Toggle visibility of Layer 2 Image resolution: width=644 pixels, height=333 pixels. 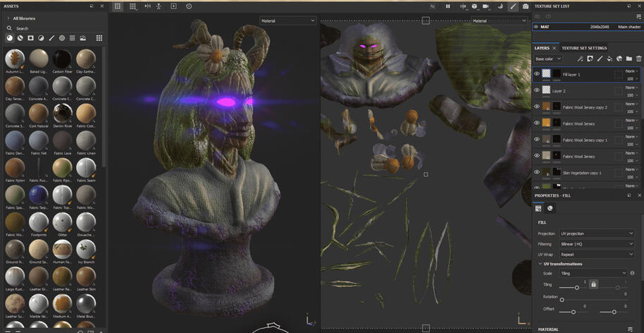tap(536, 90)
